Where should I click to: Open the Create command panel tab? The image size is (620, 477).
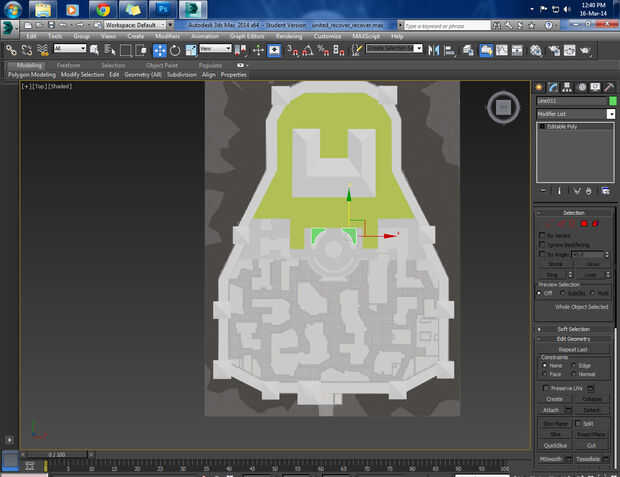pyautogui.click(x=539, y=87)
